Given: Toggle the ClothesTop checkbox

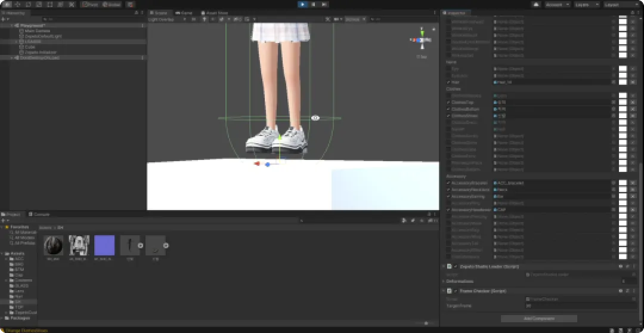Looking at the screenshot, I should pyautogui.click(x=448, y=102).
